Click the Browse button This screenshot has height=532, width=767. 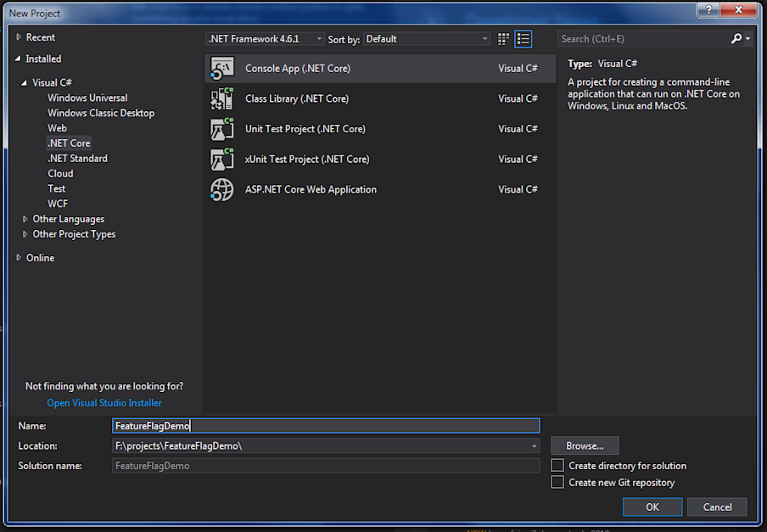click(x=584, y=445)
